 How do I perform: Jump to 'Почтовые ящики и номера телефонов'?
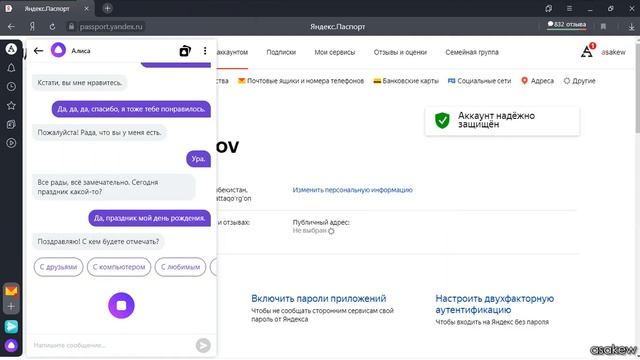coord(301,81)
